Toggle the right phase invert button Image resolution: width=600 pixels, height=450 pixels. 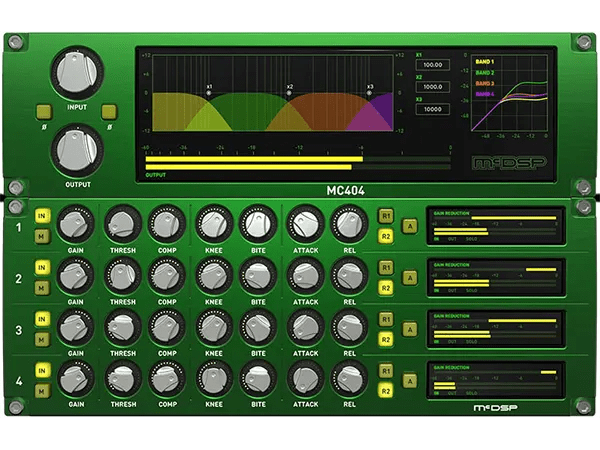point(109,112)
